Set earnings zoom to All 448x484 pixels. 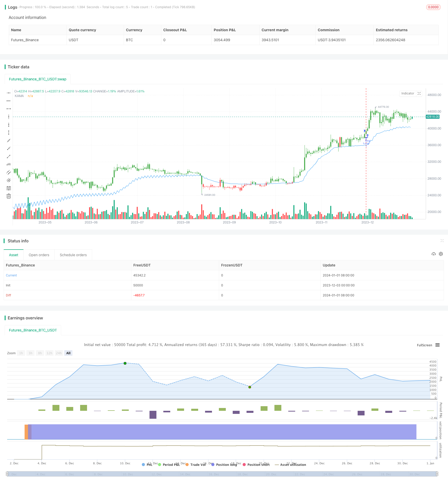[68, 353]
